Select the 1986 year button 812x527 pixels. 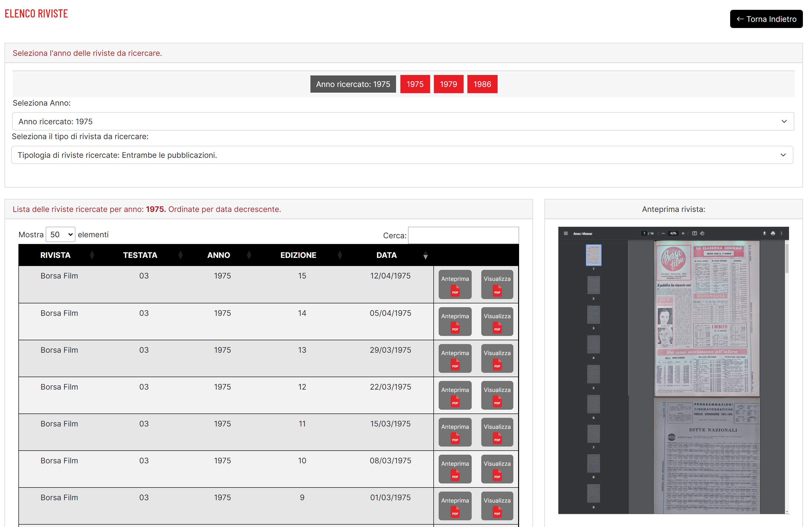pyautogui.click(x=482, y=84)
